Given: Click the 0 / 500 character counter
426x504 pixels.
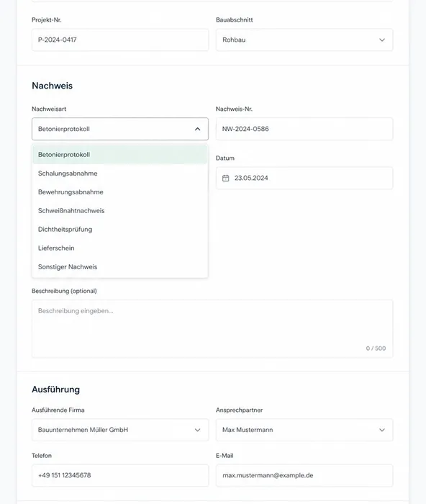Looking at the screenshot, I should click(376, 348).
